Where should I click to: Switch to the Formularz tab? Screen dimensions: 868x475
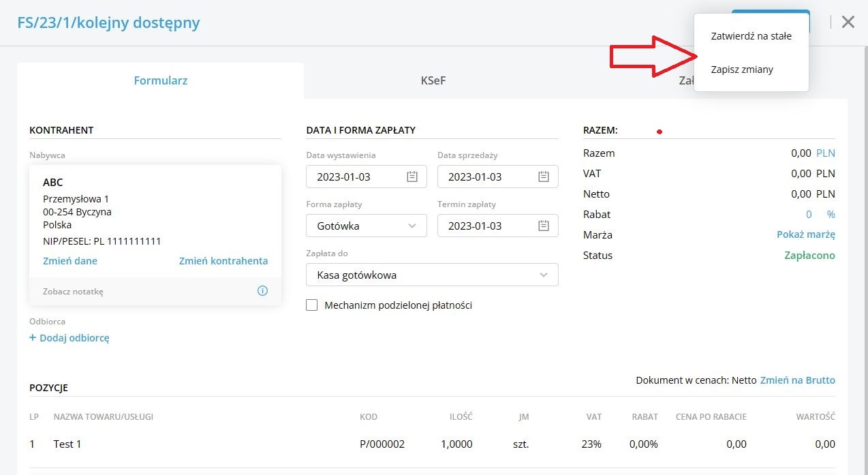(160, 80)
